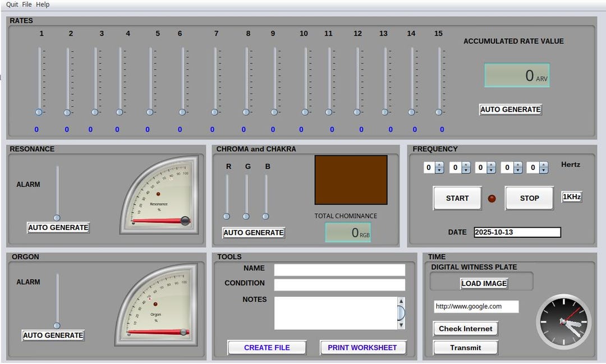Click the R color slider knob

click(227, 216)
